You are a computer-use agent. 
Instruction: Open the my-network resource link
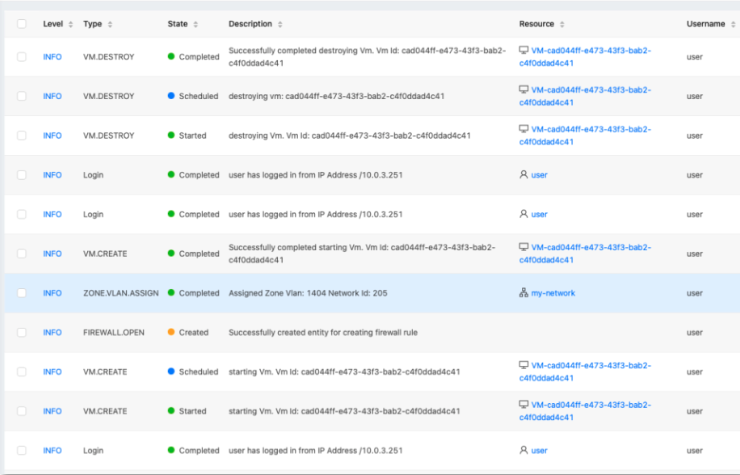[x=553, y=293]
